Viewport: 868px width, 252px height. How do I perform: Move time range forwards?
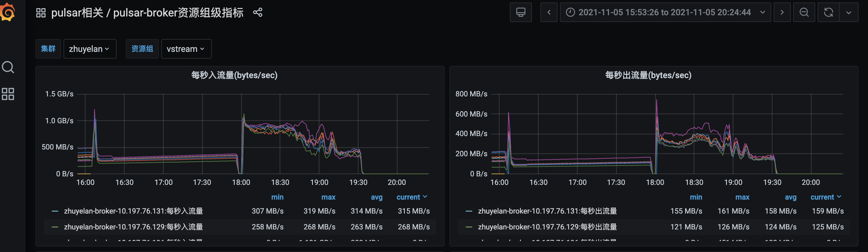pos(782,13)
